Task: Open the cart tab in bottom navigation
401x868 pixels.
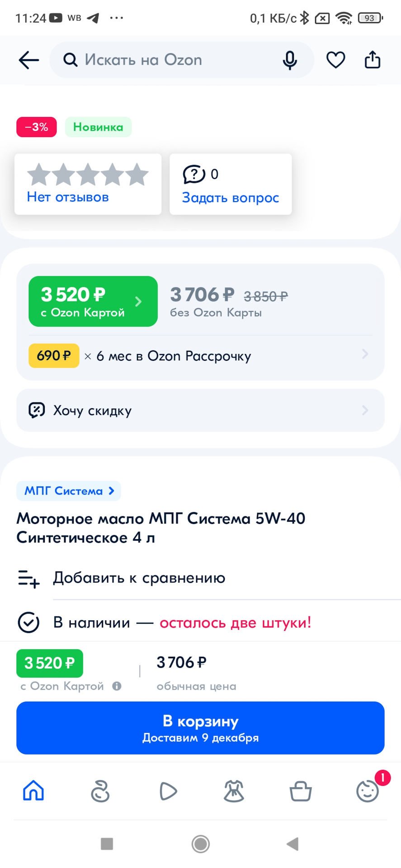Action: [301, 791]
